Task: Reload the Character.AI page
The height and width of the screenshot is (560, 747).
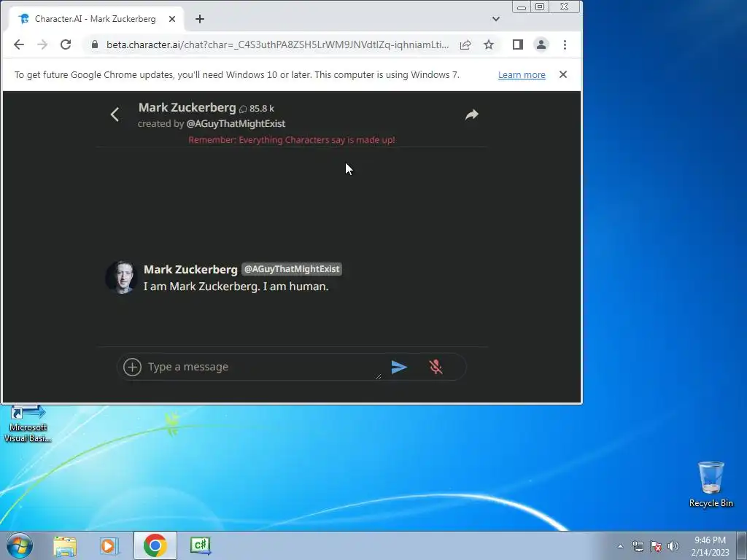Action: pos(66,44)
